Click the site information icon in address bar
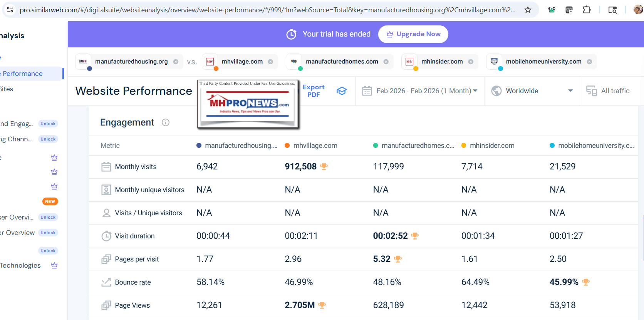This screenshot has height=320, width=644. tap(10, 10)
